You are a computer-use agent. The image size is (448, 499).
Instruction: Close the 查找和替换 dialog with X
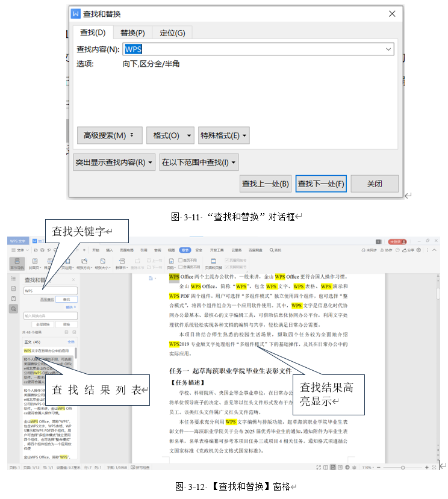392,14
